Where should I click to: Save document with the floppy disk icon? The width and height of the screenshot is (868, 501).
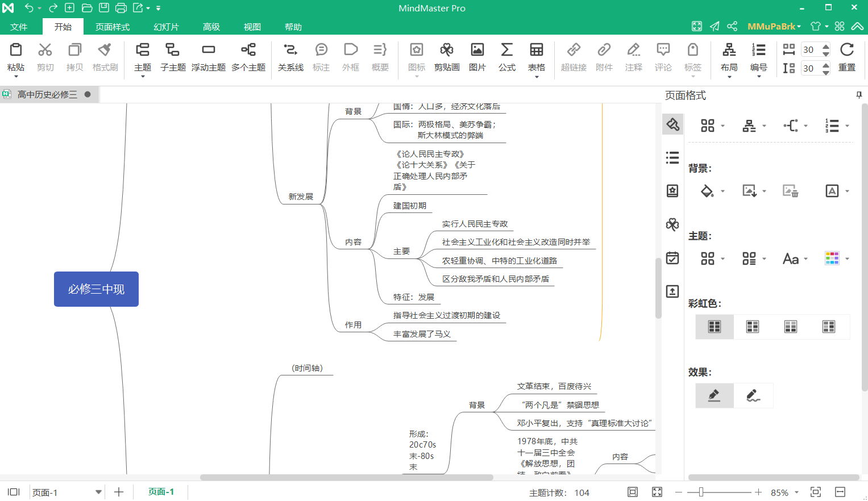coord(104,8)
